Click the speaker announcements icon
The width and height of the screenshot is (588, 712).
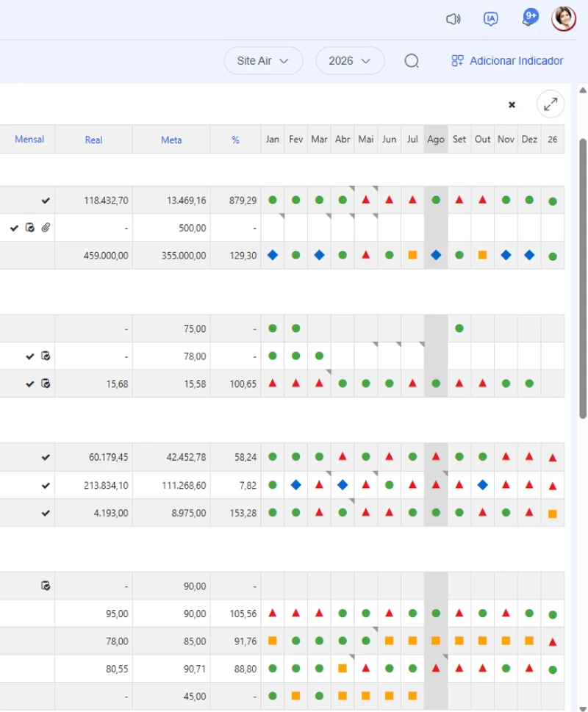point(453,19)
